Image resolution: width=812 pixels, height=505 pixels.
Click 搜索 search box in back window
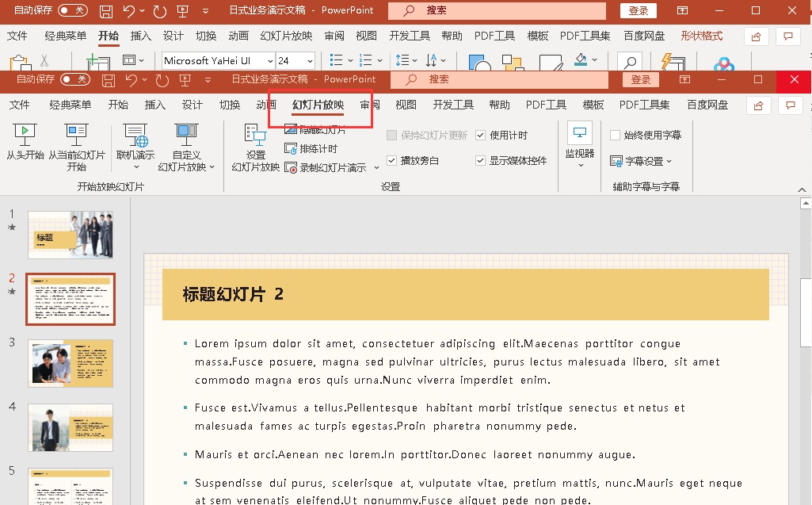(x=497, y=11)
